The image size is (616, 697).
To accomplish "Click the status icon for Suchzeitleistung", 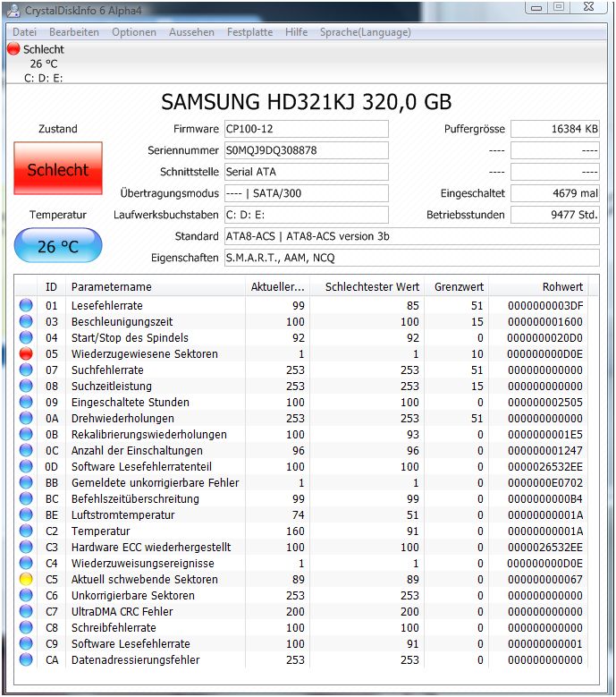I will tap(26, 386).
